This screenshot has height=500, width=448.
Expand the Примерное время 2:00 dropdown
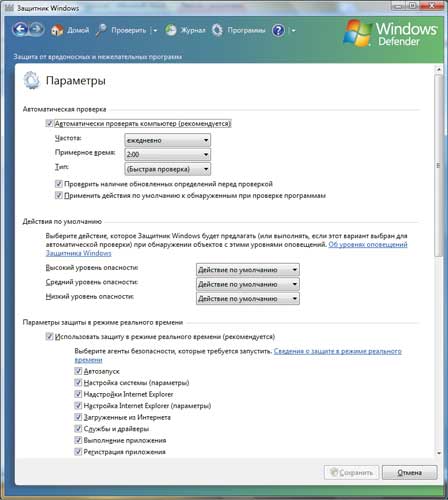(167, 155)
